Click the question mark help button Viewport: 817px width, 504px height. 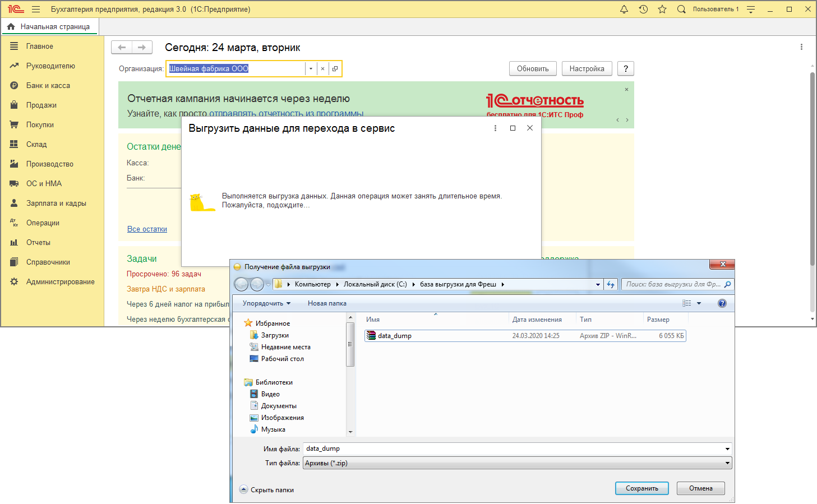point(626,68)
